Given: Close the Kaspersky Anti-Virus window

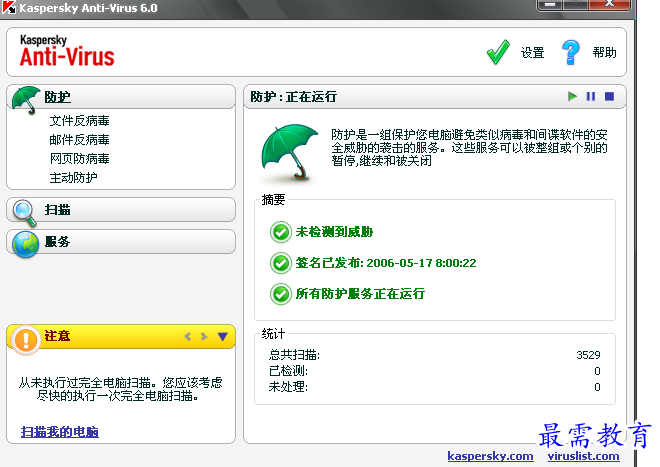Looking at the screenshot, I should 609,4.
